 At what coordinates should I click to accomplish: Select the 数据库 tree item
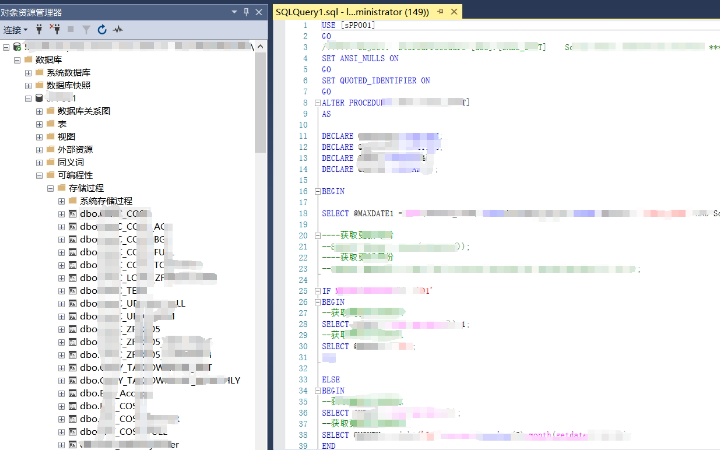coord(49,60)
